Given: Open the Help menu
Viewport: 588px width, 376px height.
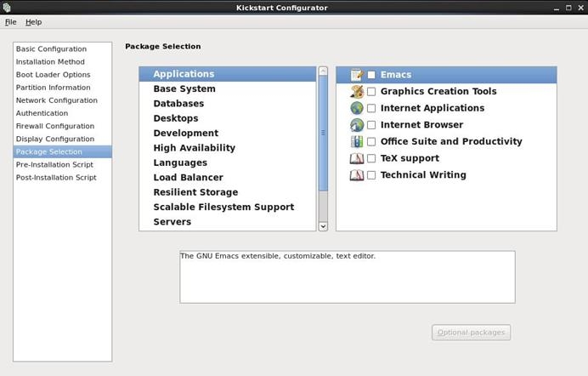Looking at the screenshot, I should click(33, 22).
